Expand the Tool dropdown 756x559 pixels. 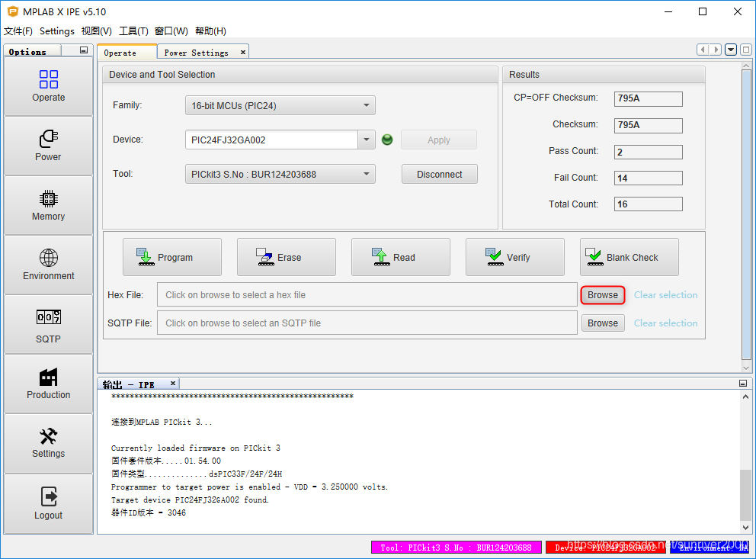point(280,174)
